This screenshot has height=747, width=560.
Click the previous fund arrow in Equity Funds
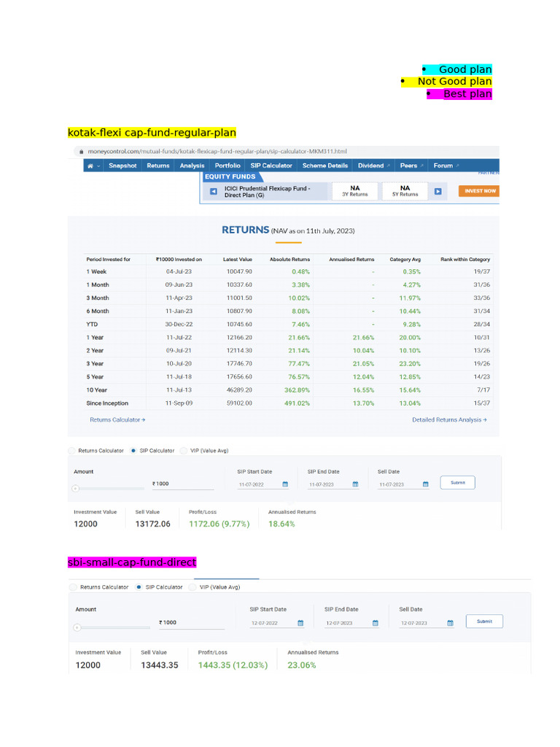[x=214, y=192]
